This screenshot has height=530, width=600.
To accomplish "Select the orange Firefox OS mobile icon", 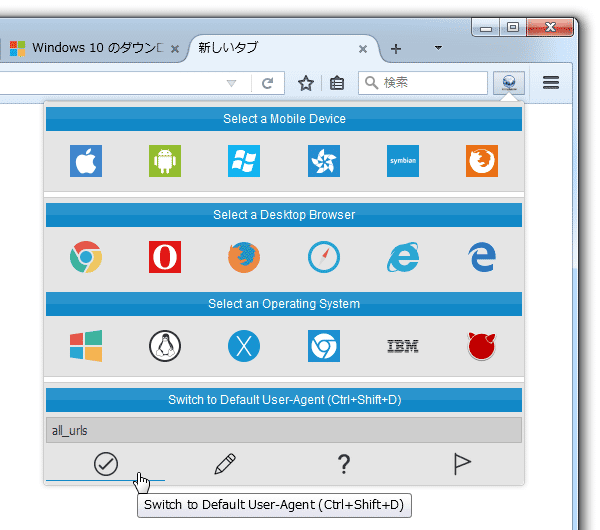I will (482, 161).
